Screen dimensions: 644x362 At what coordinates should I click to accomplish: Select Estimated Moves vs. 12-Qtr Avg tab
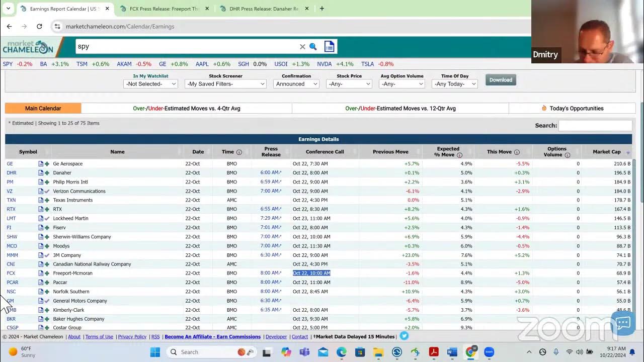400,108
